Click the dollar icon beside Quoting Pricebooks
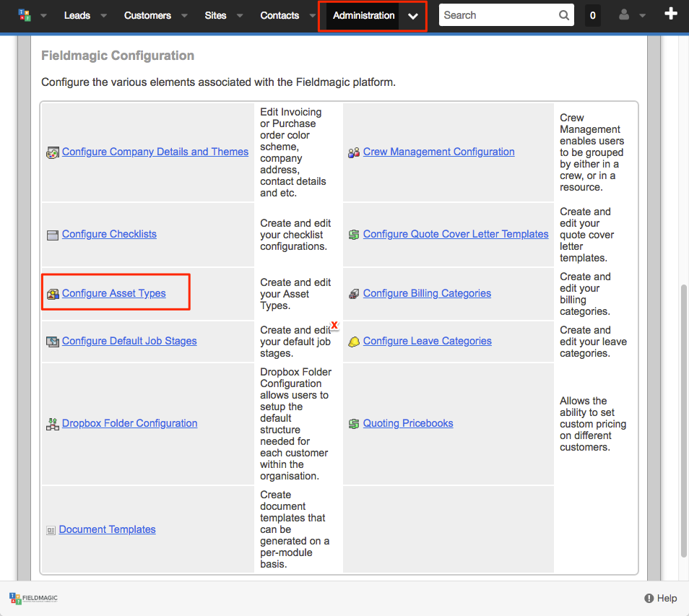The image size is (689, 616). coord(354,424)
